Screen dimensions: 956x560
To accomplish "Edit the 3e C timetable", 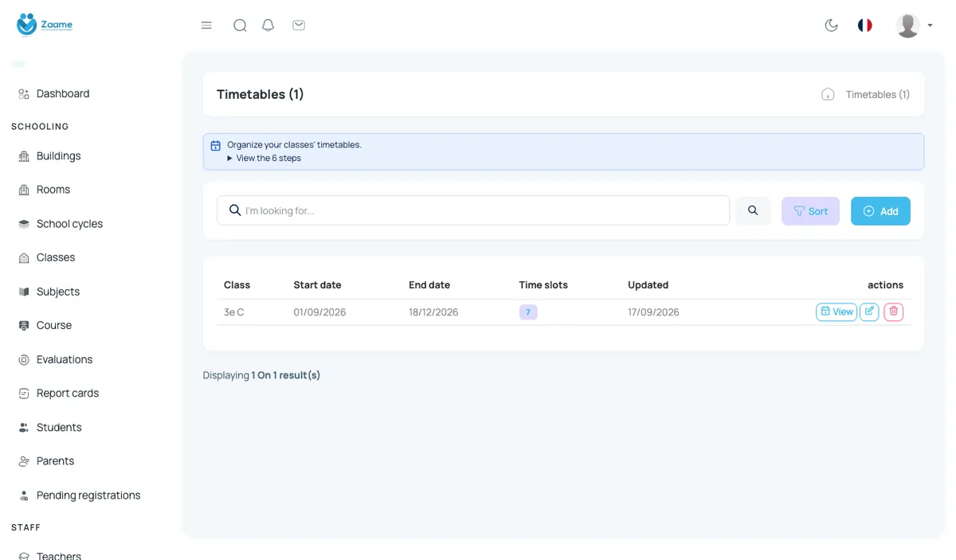I will [x=869, y=312].
